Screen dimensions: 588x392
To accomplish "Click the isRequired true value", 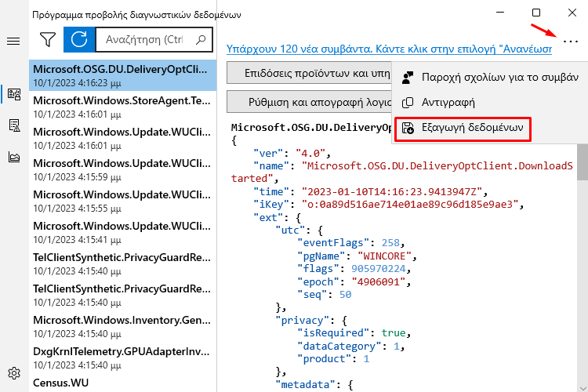I will [x=394, y=333].
